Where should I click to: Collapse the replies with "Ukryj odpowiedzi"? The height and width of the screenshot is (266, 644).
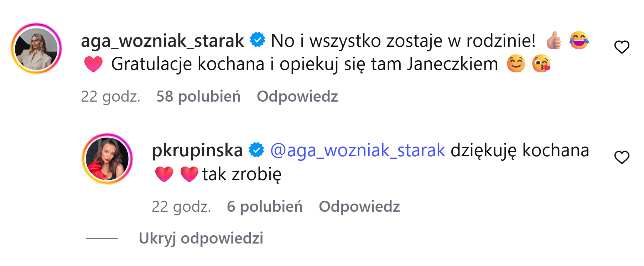[x=201, y=238]
